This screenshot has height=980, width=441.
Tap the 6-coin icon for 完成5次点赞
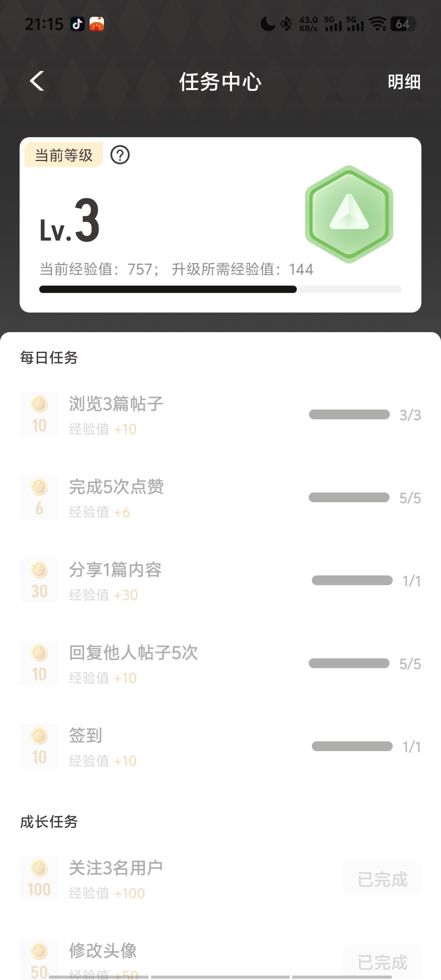(x=39, y=497)
